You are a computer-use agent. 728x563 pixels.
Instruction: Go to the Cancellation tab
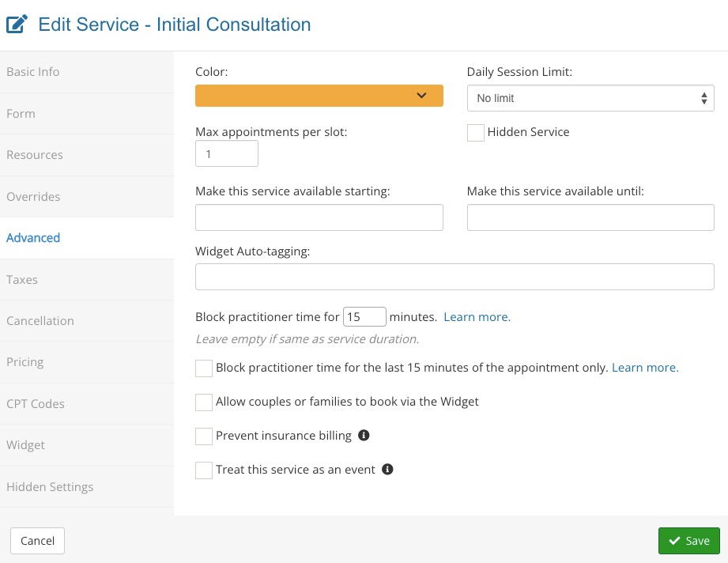pyautogui.click(x=40, y=321)
